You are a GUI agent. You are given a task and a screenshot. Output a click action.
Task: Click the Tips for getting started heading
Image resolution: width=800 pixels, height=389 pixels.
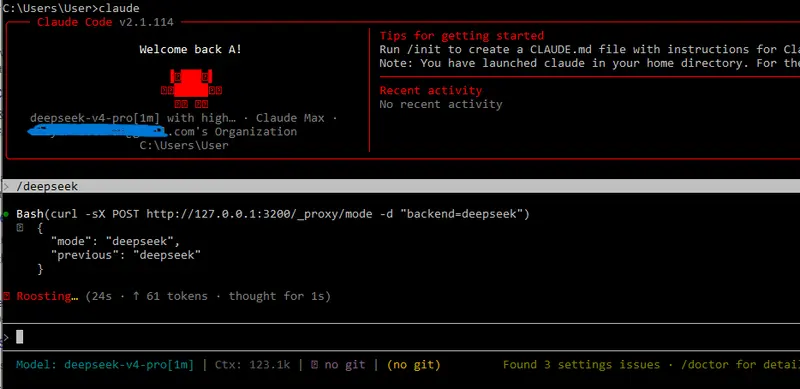[x=462, y=36]
